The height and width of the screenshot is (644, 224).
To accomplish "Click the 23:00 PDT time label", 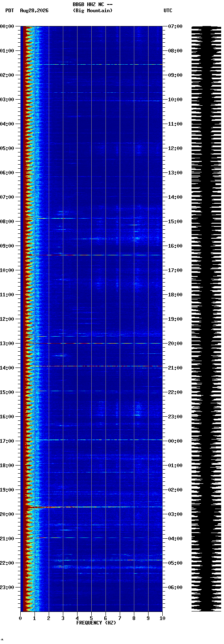I will coord(7,587).
